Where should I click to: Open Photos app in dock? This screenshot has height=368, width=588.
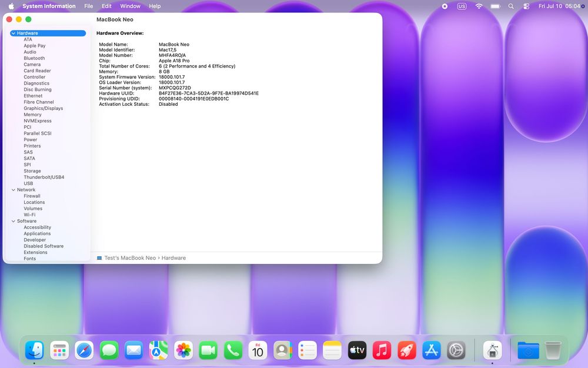(x=183, y=350)
